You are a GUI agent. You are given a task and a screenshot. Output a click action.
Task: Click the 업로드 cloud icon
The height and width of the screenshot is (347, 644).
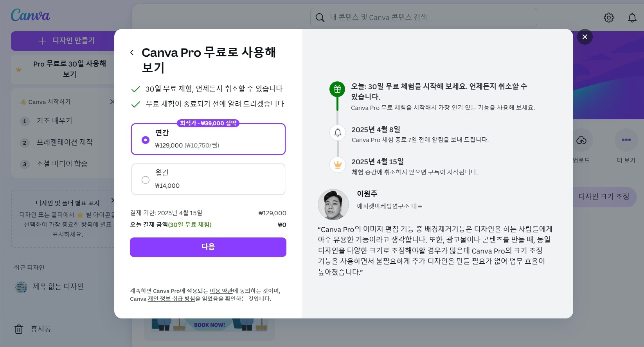pyautogui.click(x=581, y=140)
